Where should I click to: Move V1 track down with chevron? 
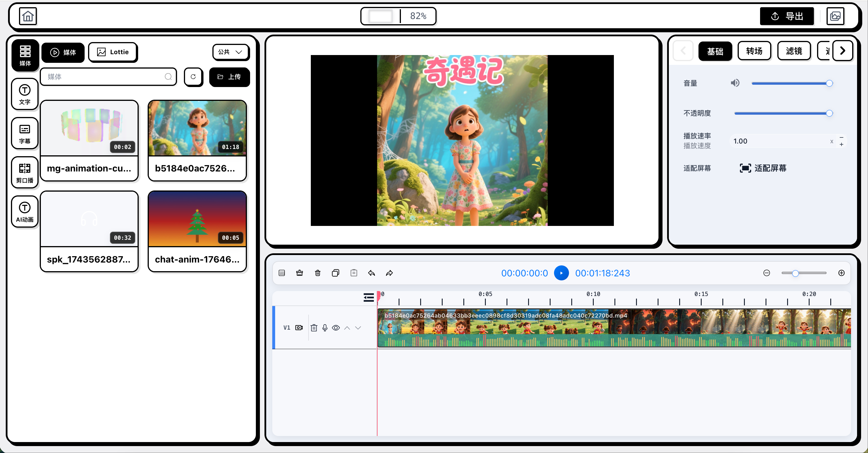click(358, 328)
